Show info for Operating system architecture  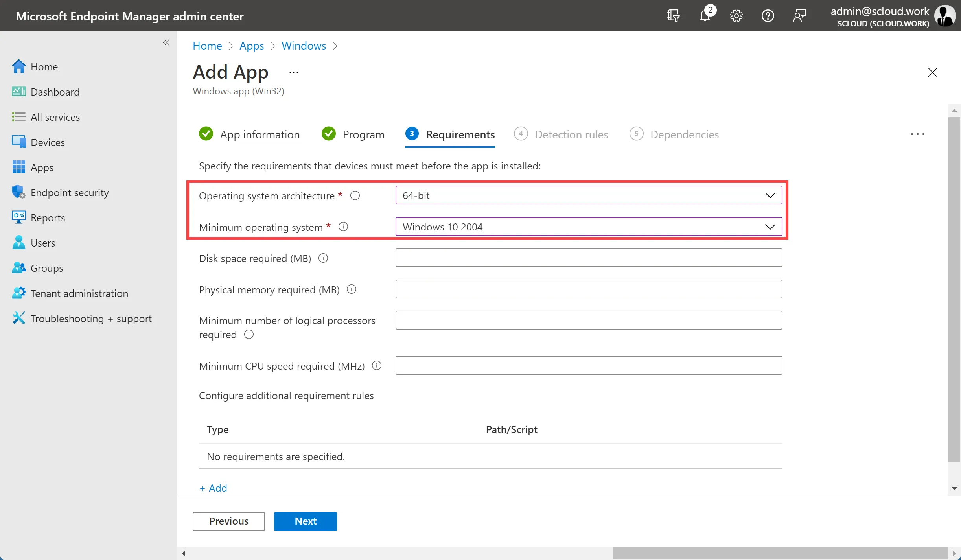355,195
